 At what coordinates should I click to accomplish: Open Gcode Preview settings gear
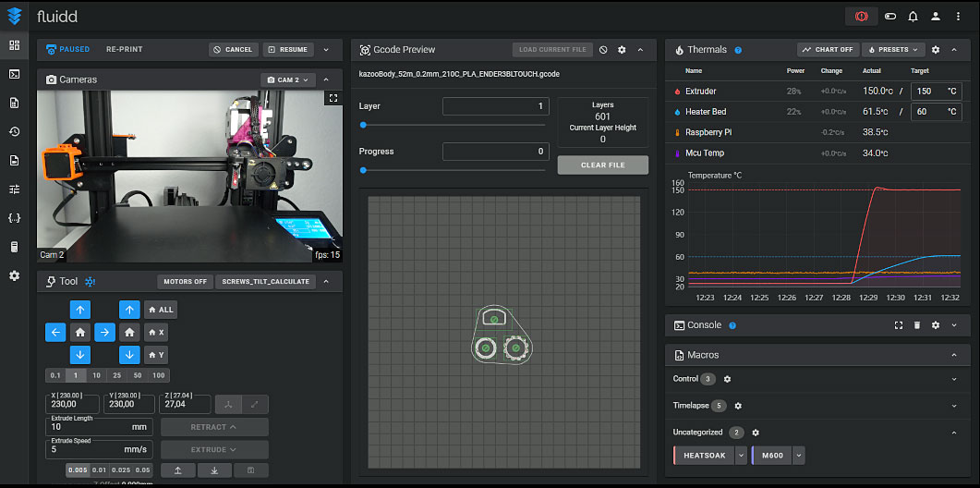point(621,50)
